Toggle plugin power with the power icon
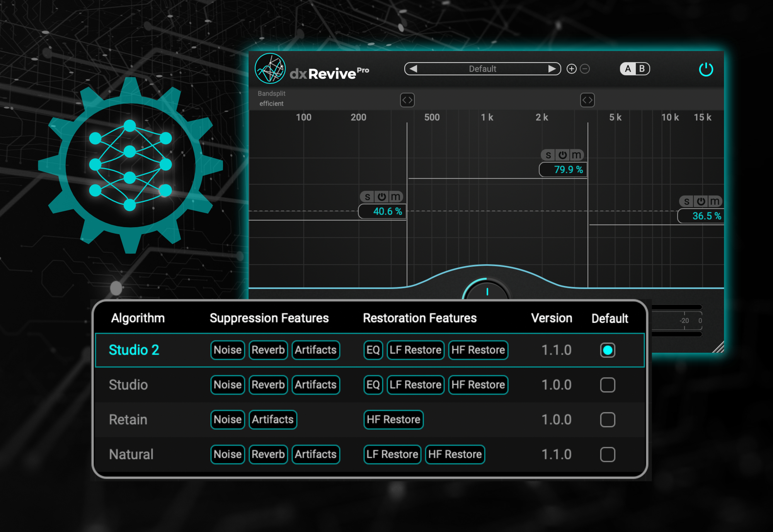Viewport: 773px width, 532px height. [706, 70]
